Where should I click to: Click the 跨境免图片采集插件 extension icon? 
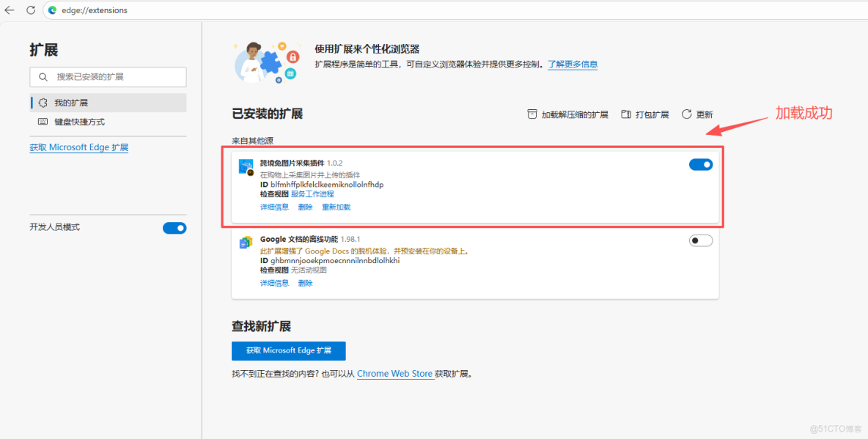point(246,166)
